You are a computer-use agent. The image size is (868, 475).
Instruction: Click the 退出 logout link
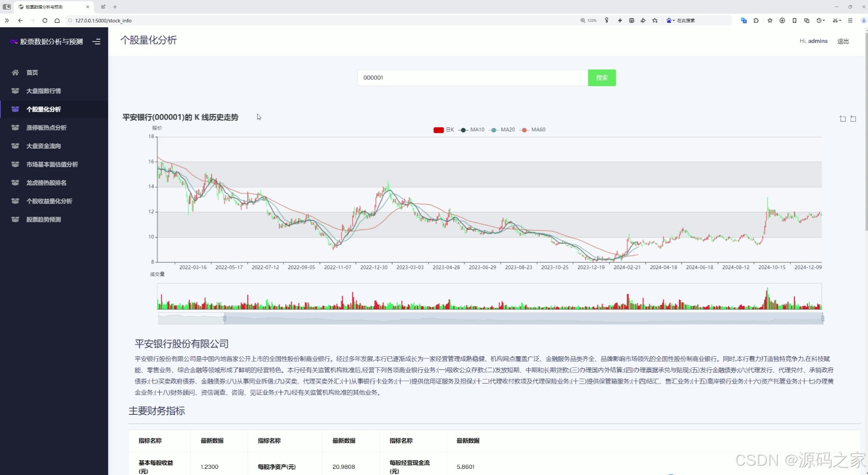842,41
